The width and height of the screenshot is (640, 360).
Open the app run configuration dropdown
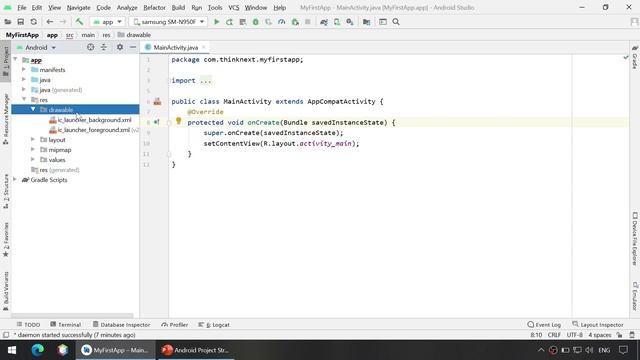click(107, 22)
